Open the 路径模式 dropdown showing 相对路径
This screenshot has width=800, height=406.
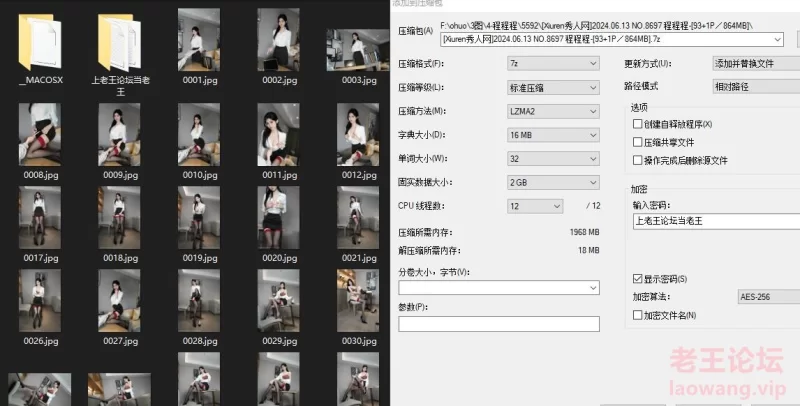coord(756,87)
